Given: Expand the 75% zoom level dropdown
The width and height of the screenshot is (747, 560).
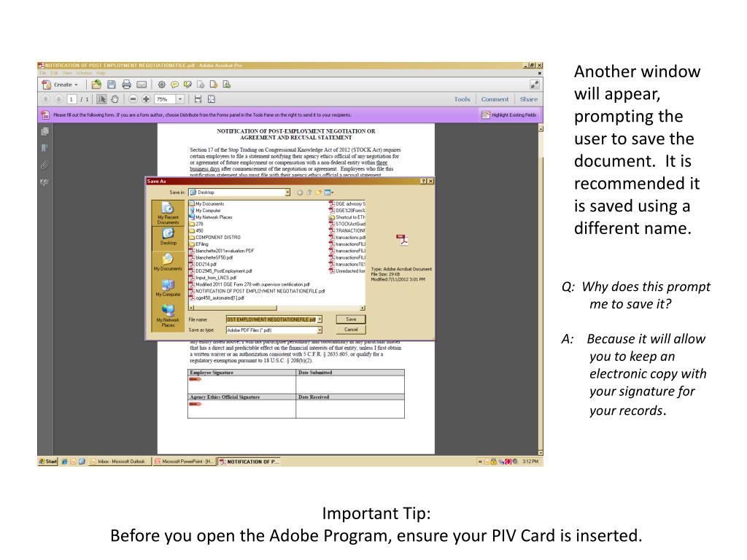Looking at the screenshot, I should click(180, 99).
